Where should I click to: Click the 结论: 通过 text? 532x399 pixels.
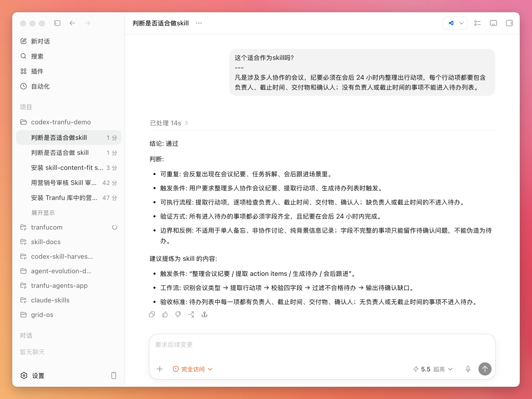(164, 144)
